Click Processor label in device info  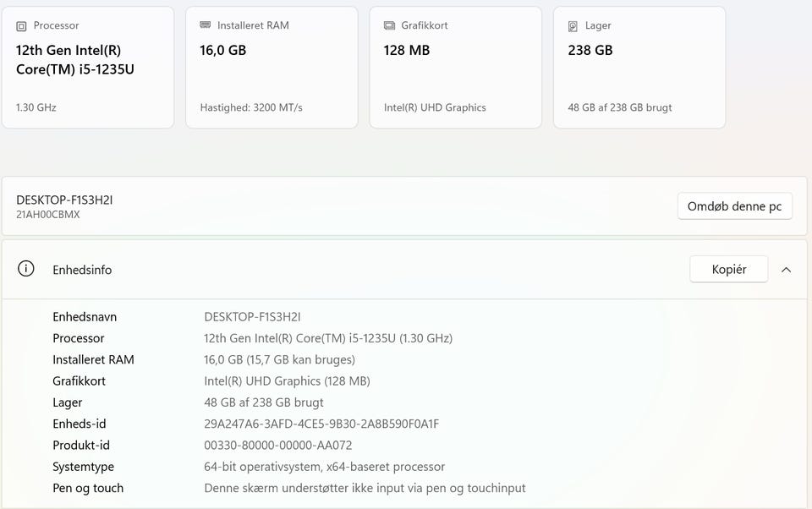tap(78, 338)
